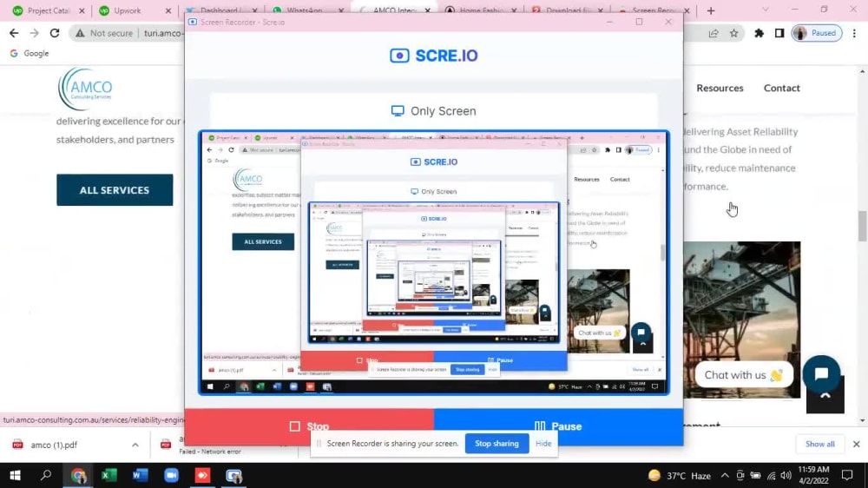
Task: Open Windows Start menu
Action: point(15,475)
